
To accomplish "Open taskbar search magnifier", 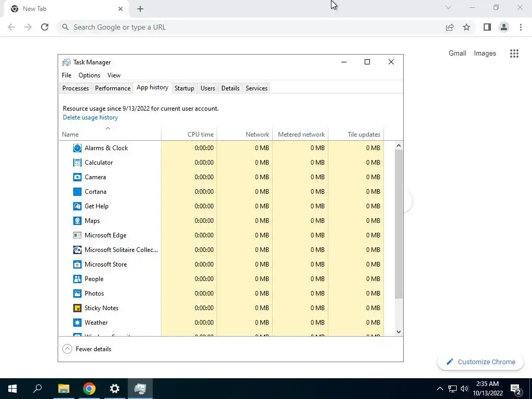I will pos(37,389).
